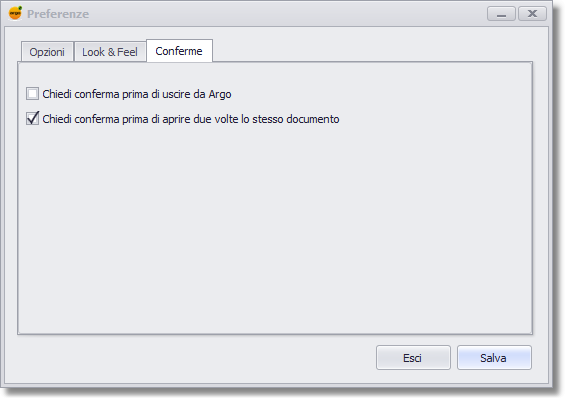Click the underscore minimize button in title bar

point(501,14)
